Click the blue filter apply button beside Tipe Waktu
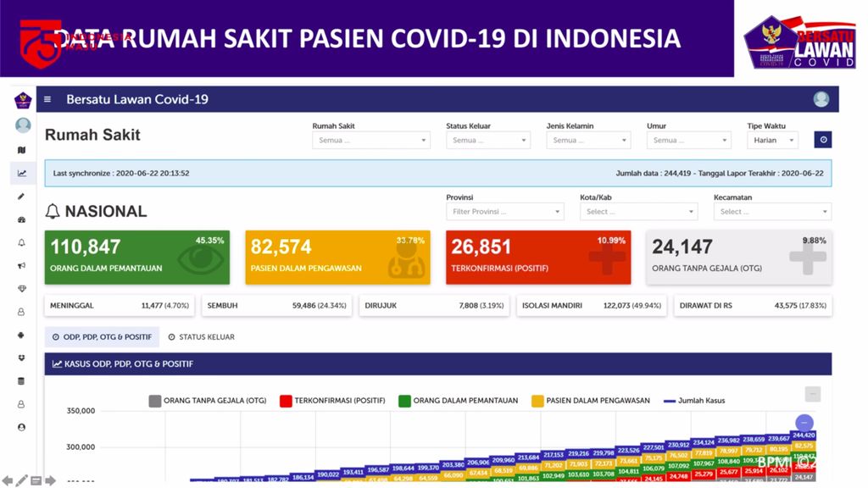Viewport: 868px width, 488px height. (822, 140)
